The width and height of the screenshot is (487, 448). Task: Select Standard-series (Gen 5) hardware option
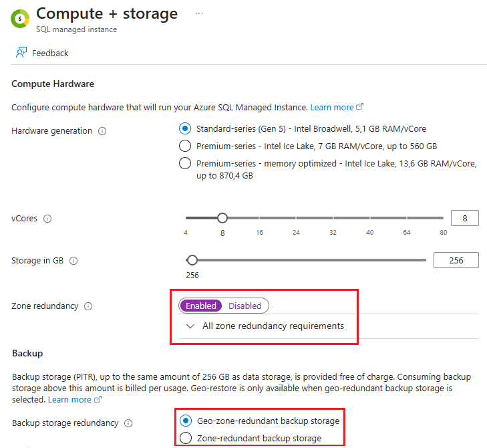[185, 128]
